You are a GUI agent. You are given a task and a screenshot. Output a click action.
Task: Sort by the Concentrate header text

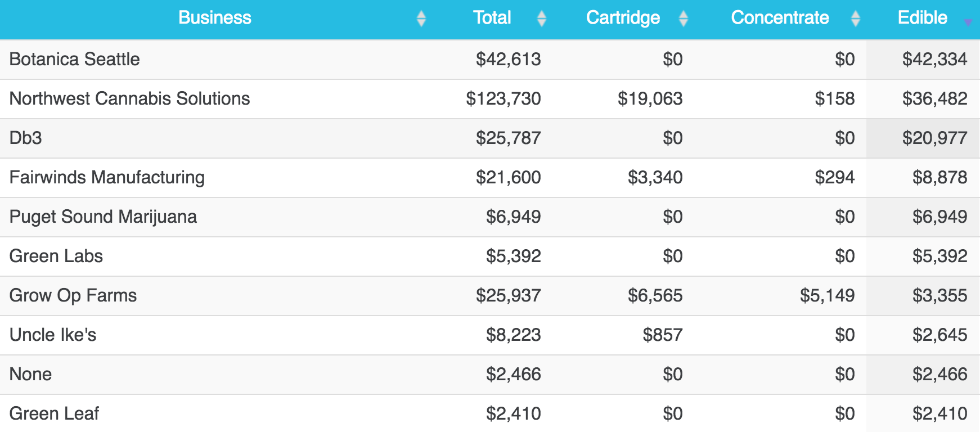780,18
